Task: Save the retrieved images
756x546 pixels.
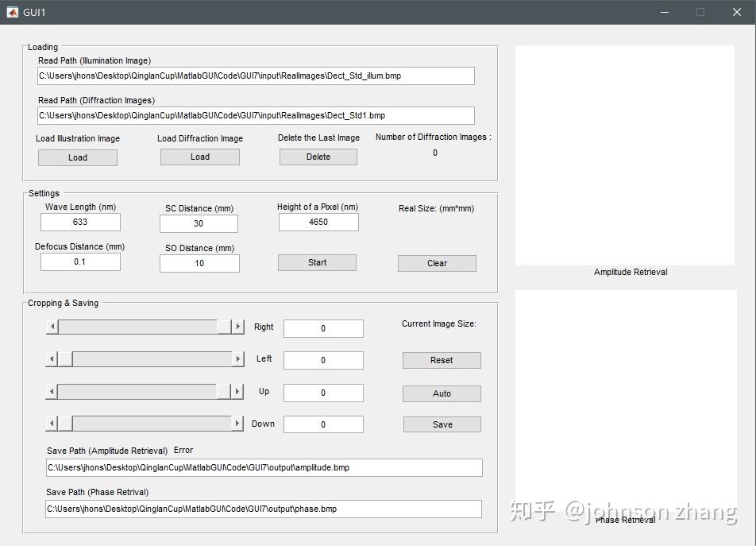Action: tap(442, 424)
